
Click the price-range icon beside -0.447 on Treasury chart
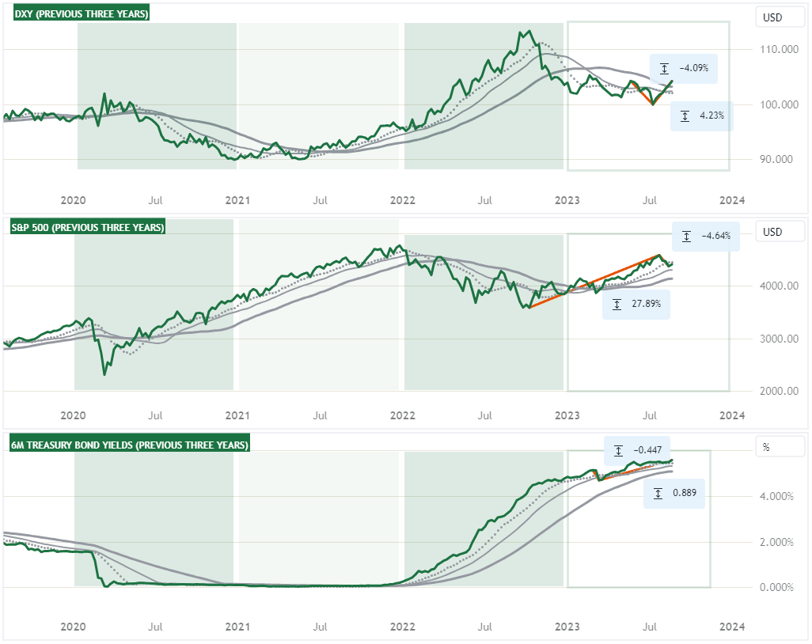619,450
